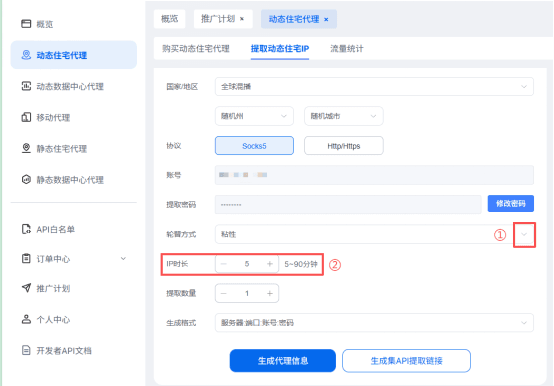This screenshot has width=554, height=386.
Task: Select the Http/Https protocol option
Action: pyautogui.click(x=343, y=146)
